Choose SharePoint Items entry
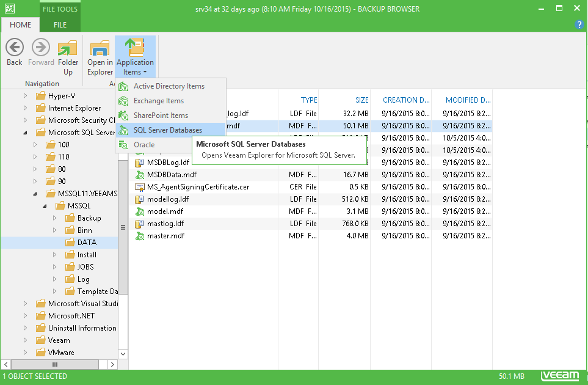Viewport: 588px width, 385px height. pos(170,116)
